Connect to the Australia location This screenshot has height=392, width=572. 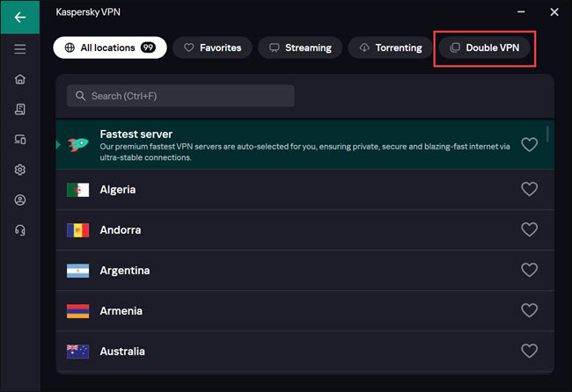tap(123, 352)
